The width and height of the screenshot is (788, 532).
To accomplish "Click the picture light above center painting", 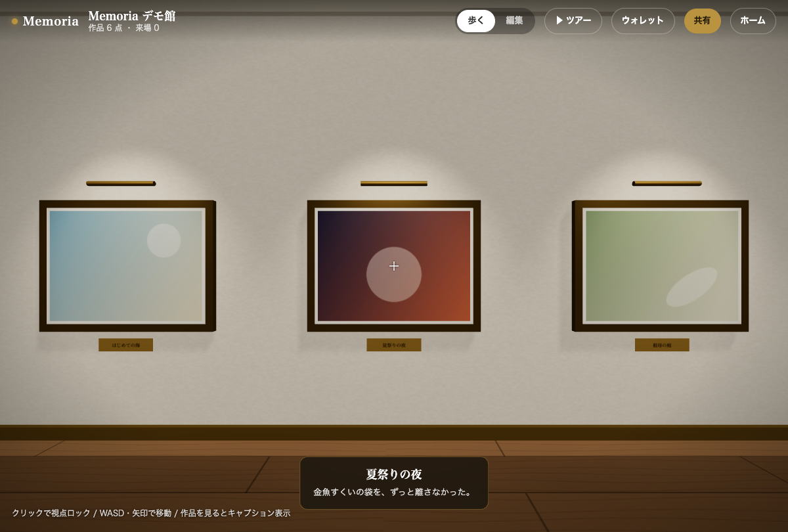I will click(394, 183).
